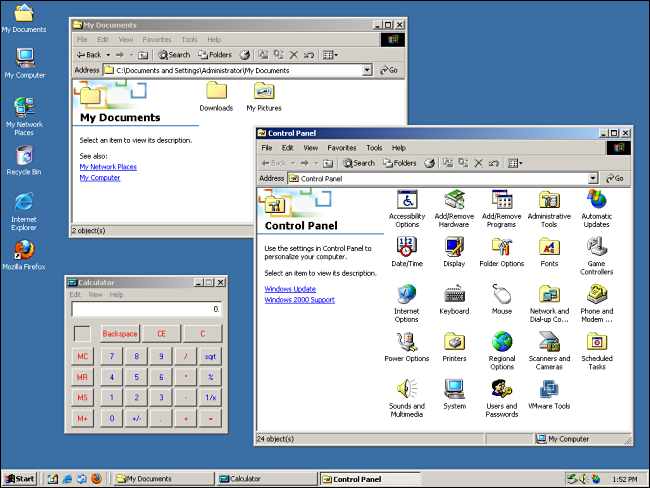Open Start menu button
The width and height of the screenshot is (650, 488).
click(x=19, y=479)
